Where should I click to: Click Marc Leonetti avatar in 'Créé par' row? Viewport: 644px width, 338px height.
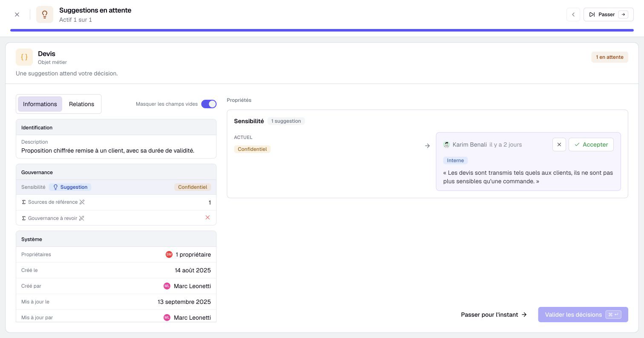[x=167, y=286]
